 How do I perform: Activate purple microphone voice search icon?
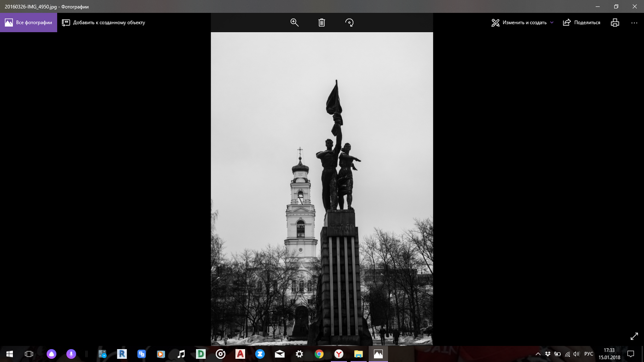click(71, 354)
